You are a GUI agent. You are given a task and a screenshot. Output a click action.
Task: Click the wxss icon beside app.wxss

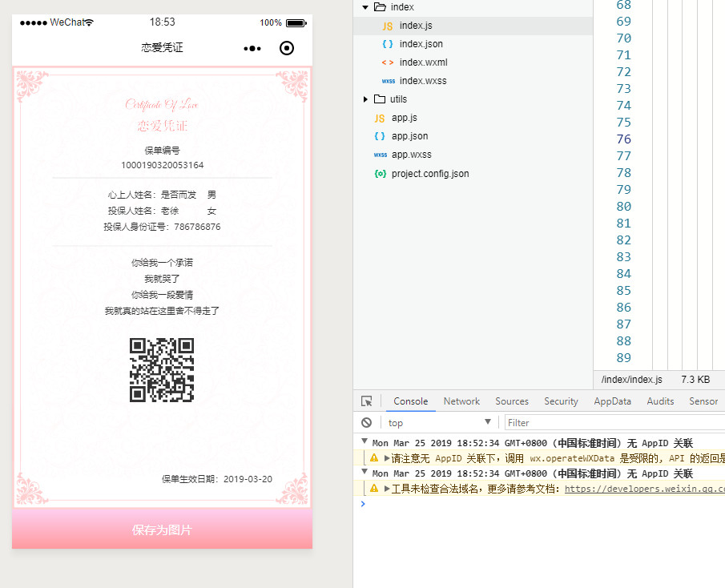(x=381, y=155)
